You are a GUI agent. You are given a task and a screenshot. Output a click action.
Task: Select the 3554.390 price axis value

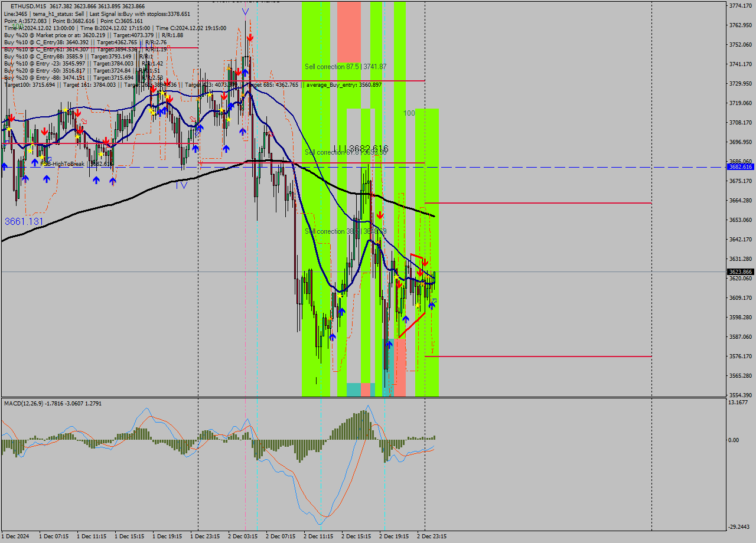click(x=741, y=395)
